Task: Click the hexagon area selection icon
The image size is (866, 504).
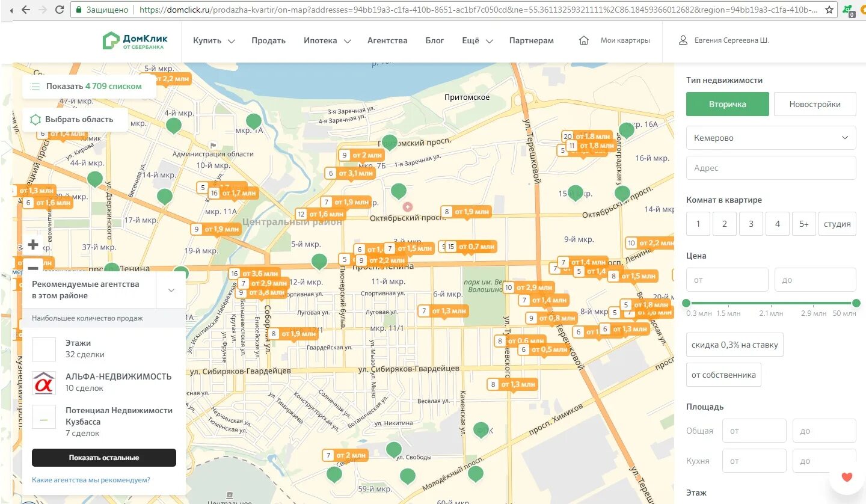Action: point(35,120)
